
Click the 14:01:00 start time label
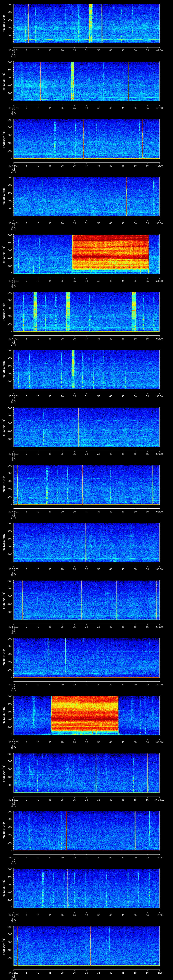pyautogui.click(x=14, y=915)
